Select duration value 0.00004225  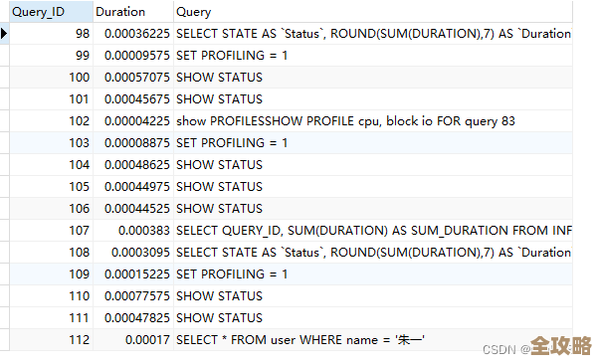coord(137,121)
